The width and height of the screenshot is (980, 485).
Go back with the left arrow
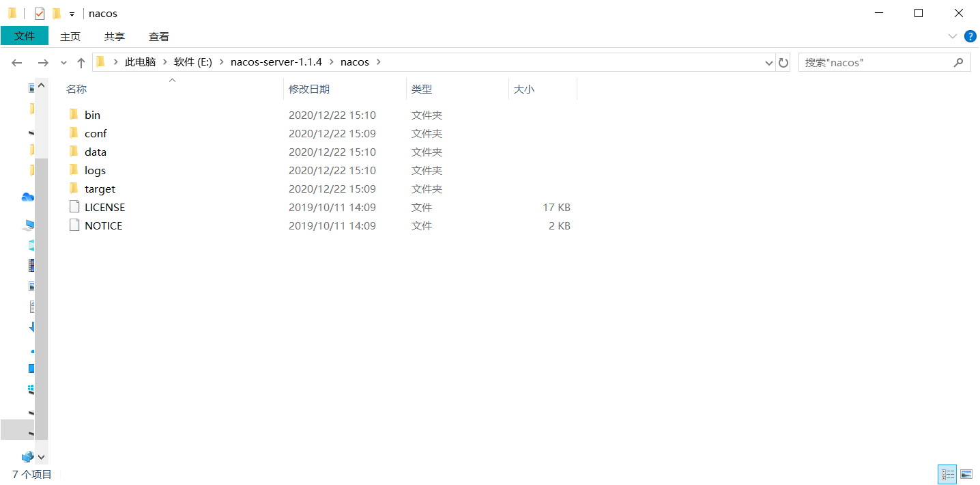[17, 62]
